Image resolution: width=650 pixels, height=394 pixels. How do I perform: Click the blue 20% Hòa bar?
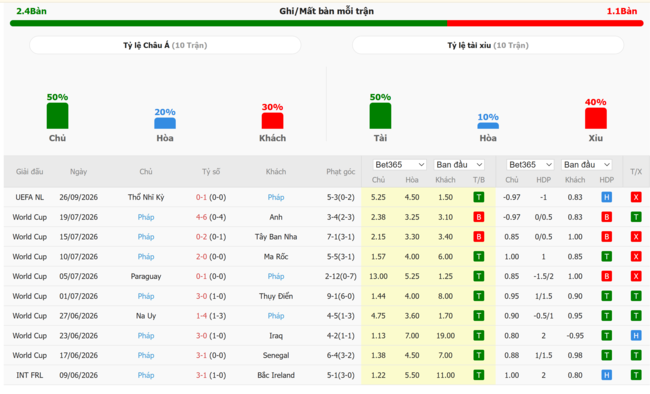165,123
